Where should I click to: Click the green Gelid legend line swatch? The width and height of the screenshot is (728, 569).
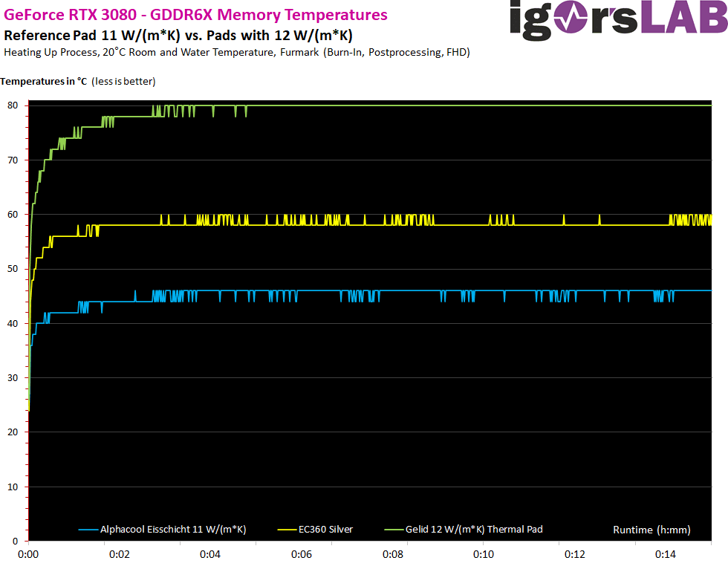[394, 530]
